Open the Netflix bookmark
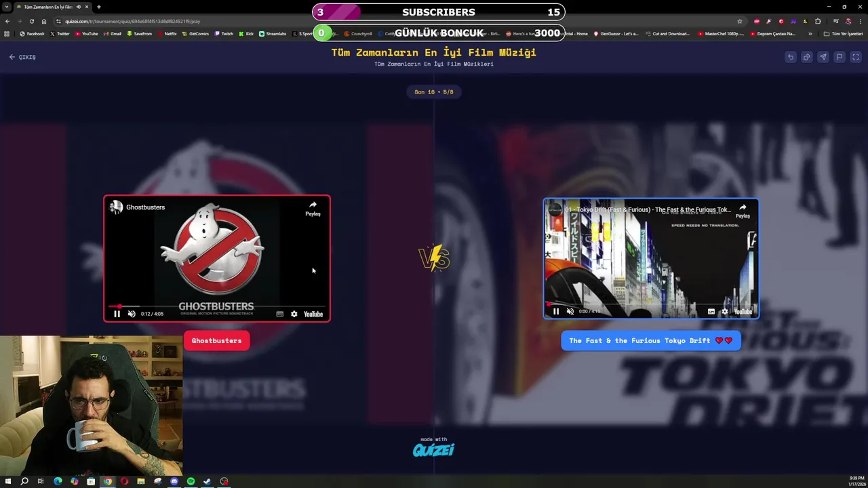The width and height of the screenshot is (868, 488). [167, 34]
